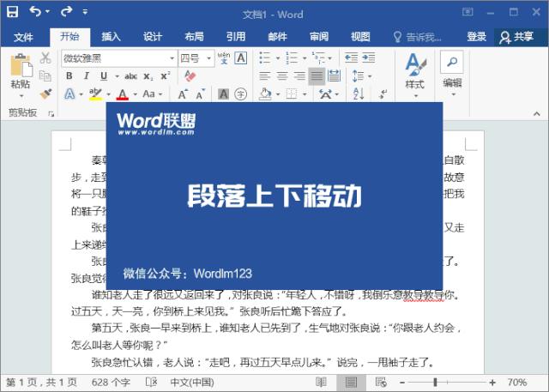Toggle strikethrough abc formatting

tap(130, 76)
